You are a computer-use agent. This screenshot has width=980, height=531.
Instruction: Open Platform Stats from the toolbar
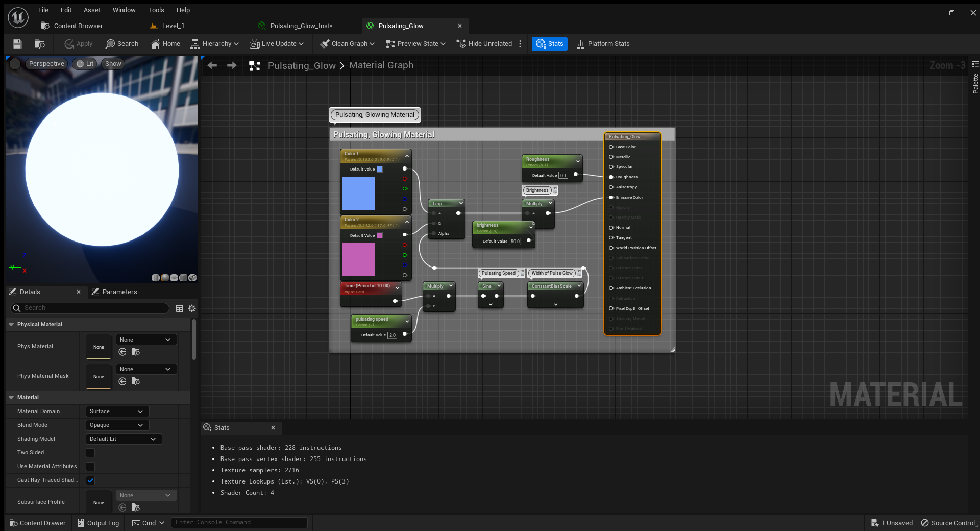tap(603, 44)
